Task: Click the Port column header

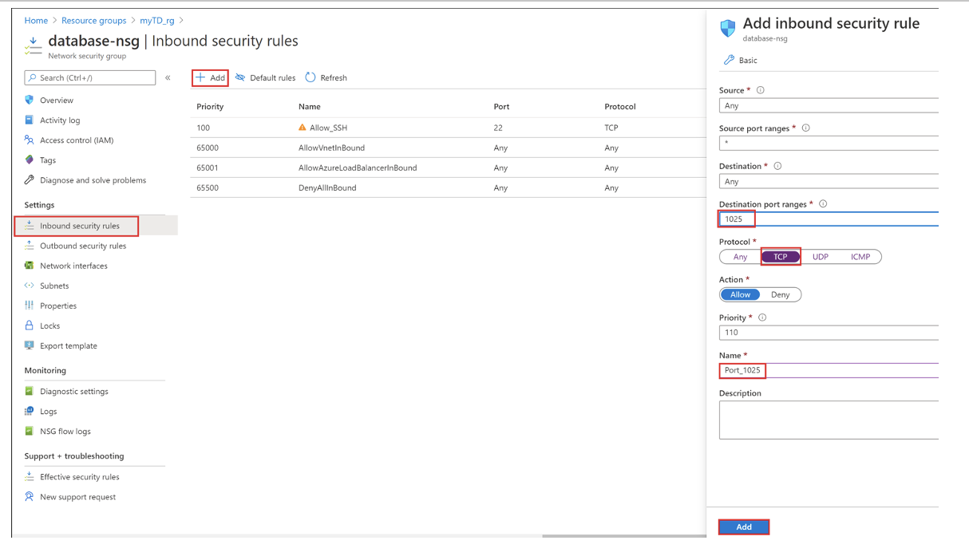Action: pos(501,106)
